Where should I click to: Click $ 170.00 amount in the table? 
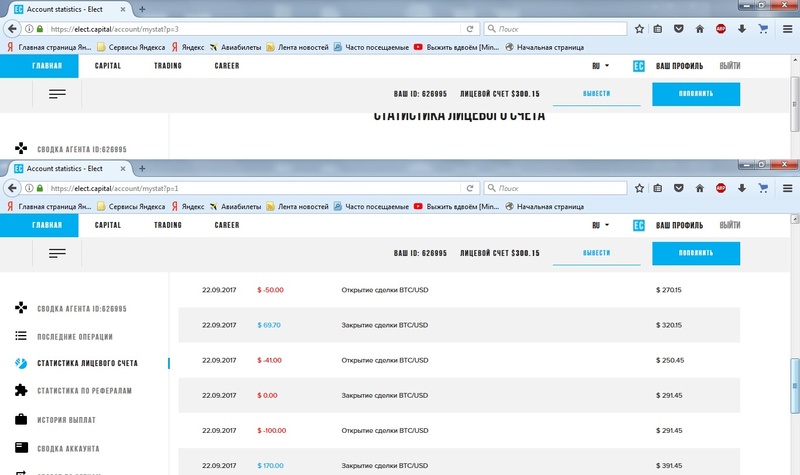click(x=270, y=466)
